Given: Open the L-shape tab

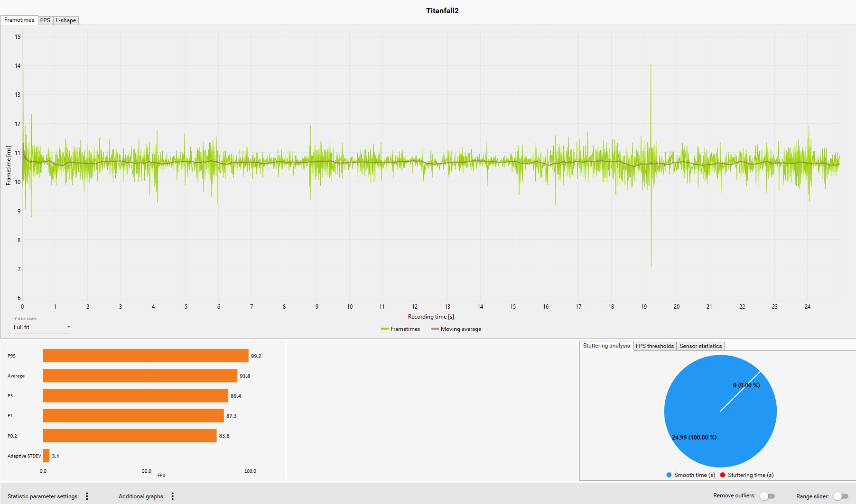Looking at the screenshot, I should pos(66,20).
